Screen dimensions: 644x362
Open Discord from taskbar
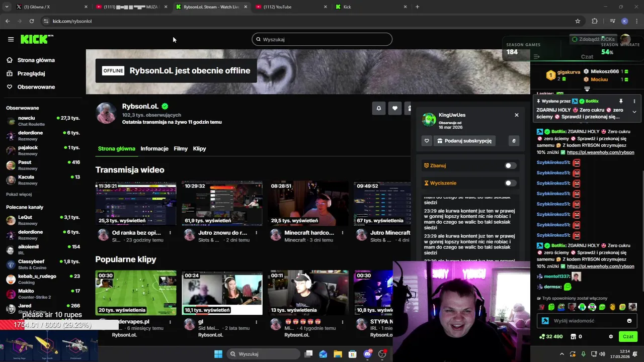tap(368, 354)
